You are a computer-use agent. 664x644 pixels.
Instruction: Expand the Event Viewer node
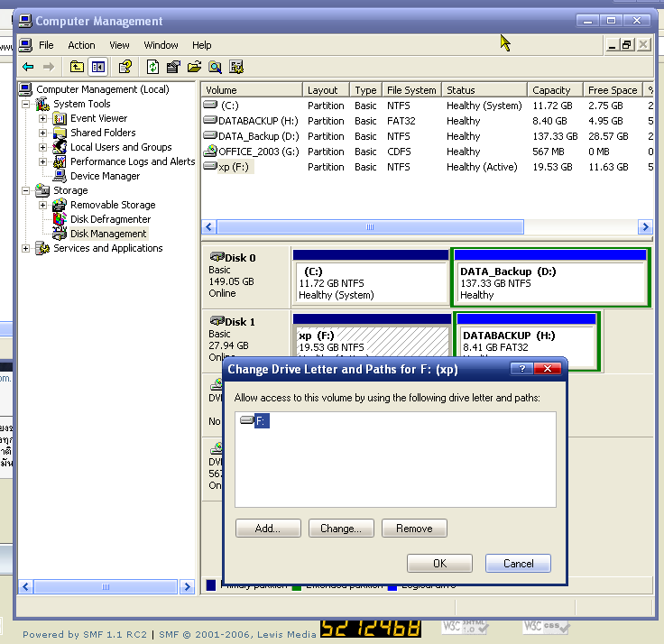[x=42, y=118]
